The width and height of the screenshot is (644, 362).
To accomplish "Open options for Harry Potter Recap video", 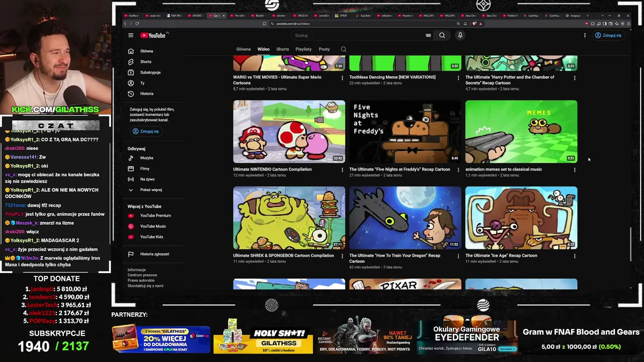I will [575, 78].
